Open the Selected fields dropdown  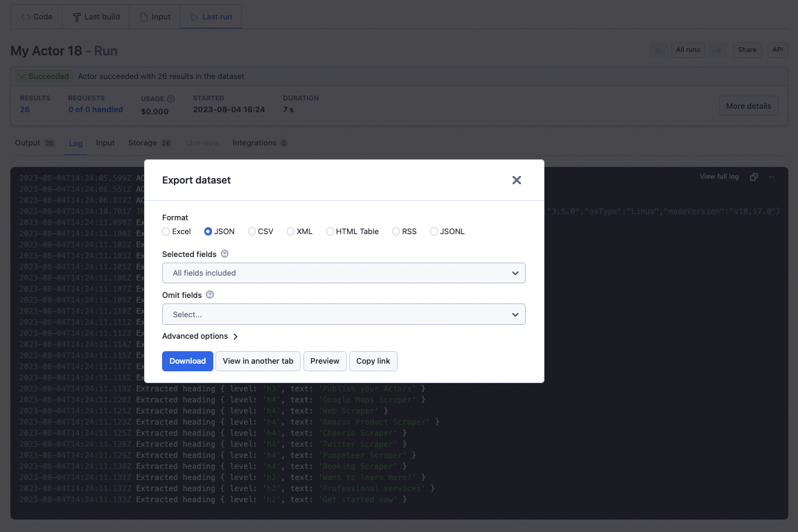click(344, 273)
